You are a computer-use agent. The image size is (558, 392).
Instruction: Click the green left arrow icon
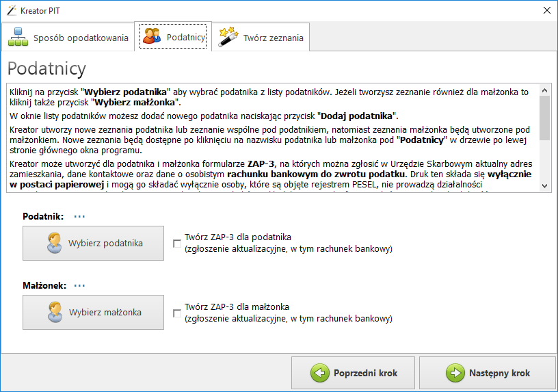pos(319,373)
